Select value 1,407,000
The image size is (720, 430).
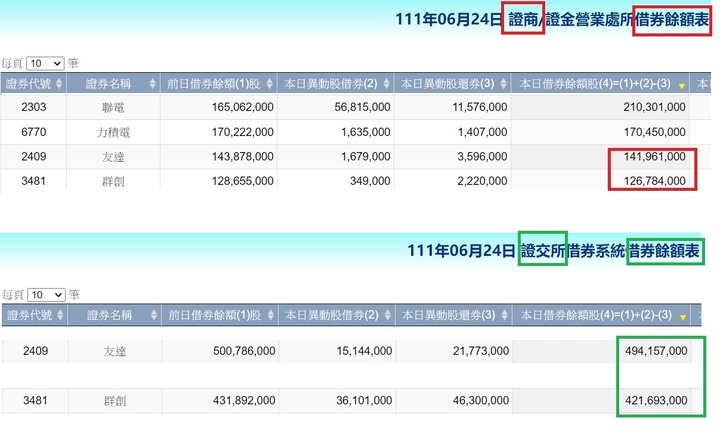point(482,132)
